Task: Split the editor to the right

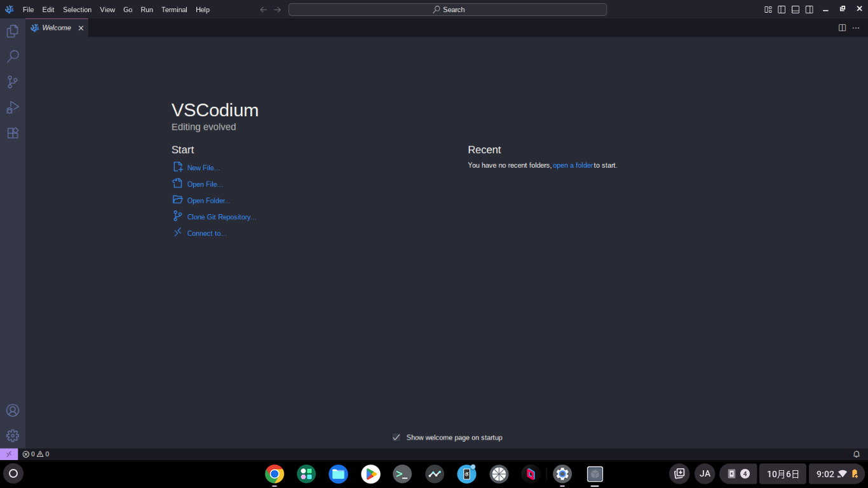Action: coord(842,28)
